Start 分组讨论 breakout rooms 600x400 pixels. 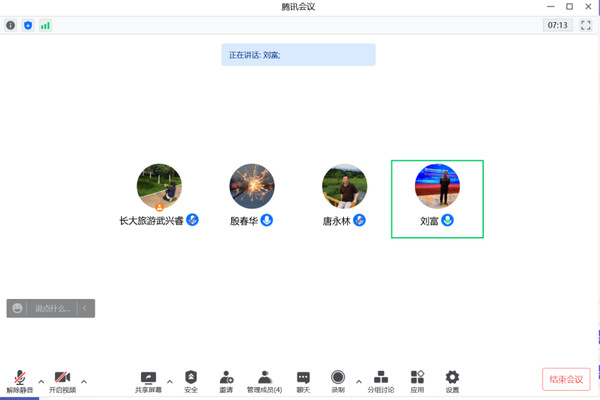coord(381,382)
